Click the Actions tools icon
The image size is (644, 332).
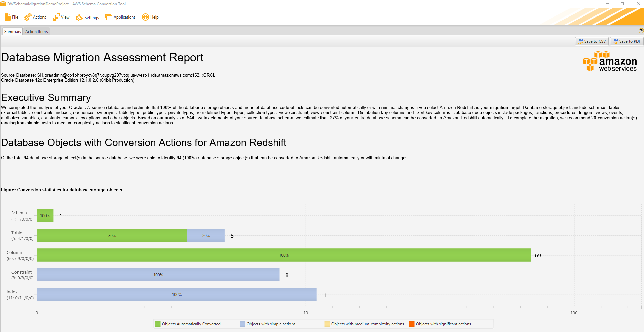pyautogui.click(x=28, y=17)
